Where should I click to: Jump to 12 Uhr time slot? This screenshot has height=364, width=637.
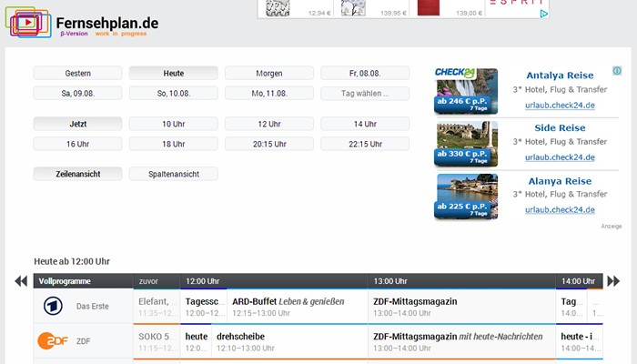click(x=269, y=124)
